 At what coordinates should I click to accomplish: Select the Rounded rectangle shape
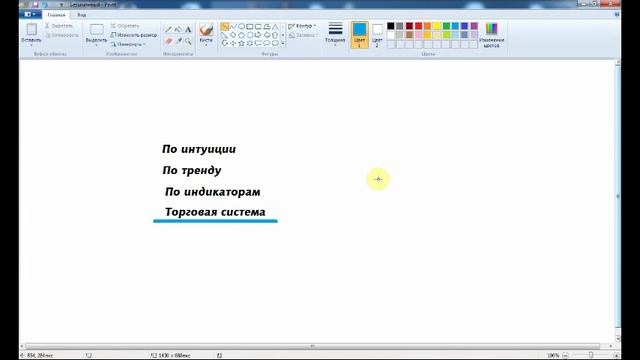258,27
